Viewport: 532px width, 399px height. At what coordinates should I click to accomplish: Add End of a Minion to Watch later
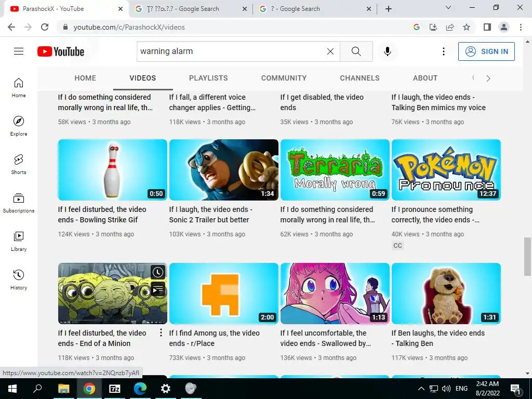point(158,272)
